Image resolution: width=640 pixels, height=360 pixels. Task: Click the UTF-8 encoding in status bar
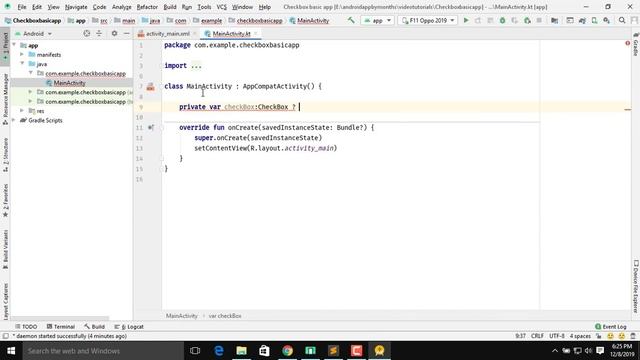coord(557,336)
